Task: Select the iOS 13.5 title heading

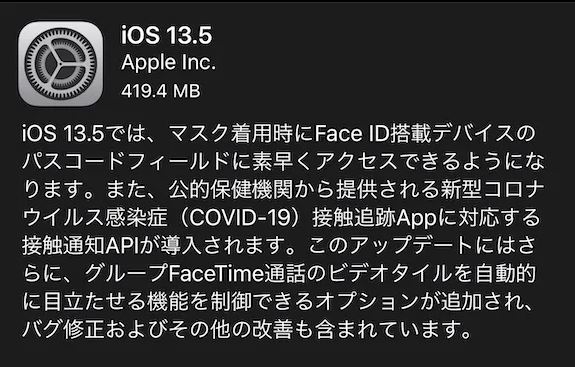Action: 166,35
